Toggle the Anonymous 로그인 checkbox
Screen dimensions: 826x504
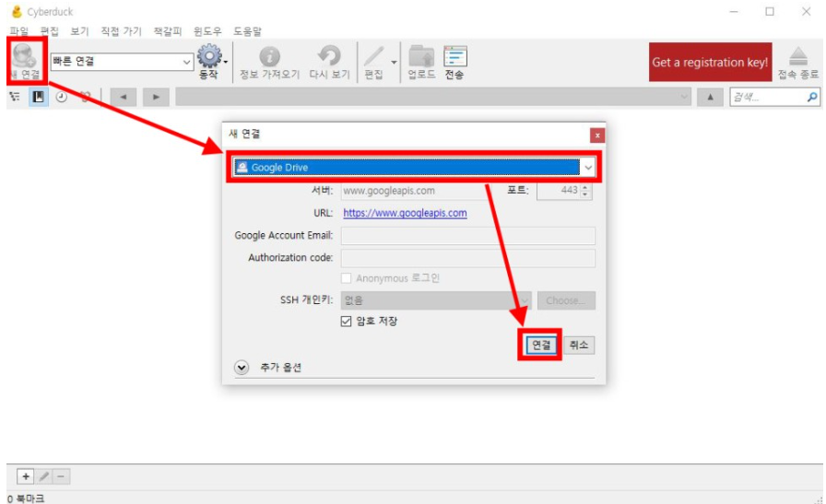[x=346, y=278]
